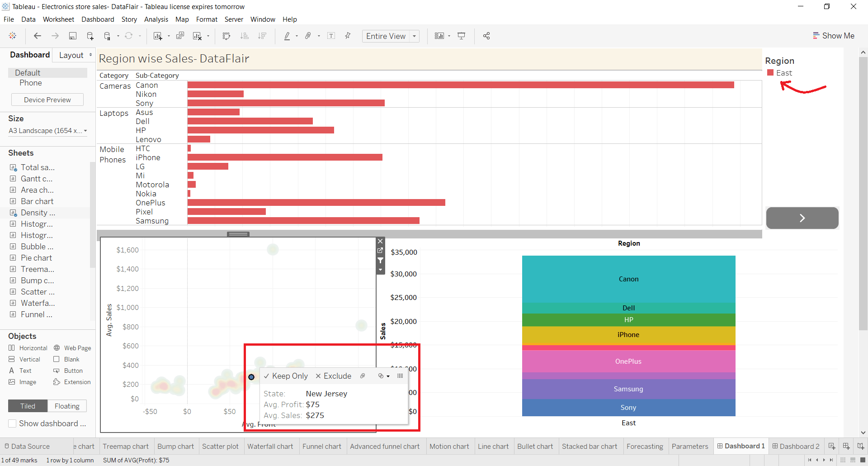Click the Show Mark Labels icon

coord(331,36)
